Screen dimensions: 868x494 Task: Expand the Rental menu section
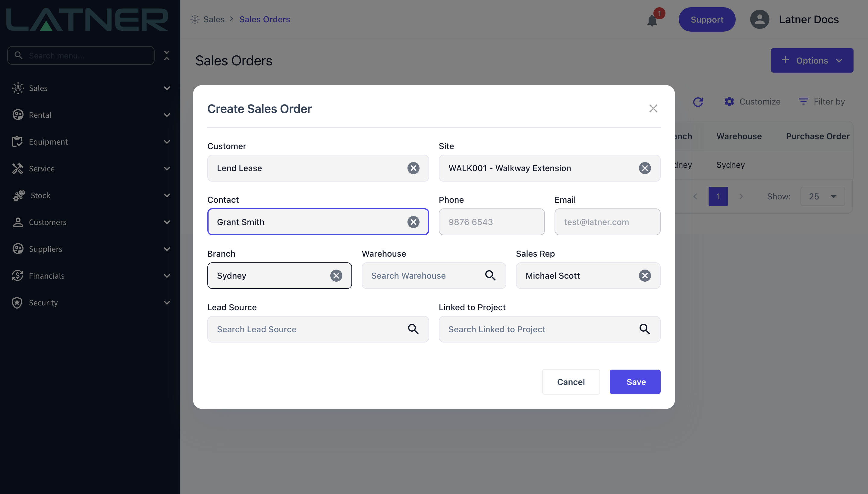[90, 115]
